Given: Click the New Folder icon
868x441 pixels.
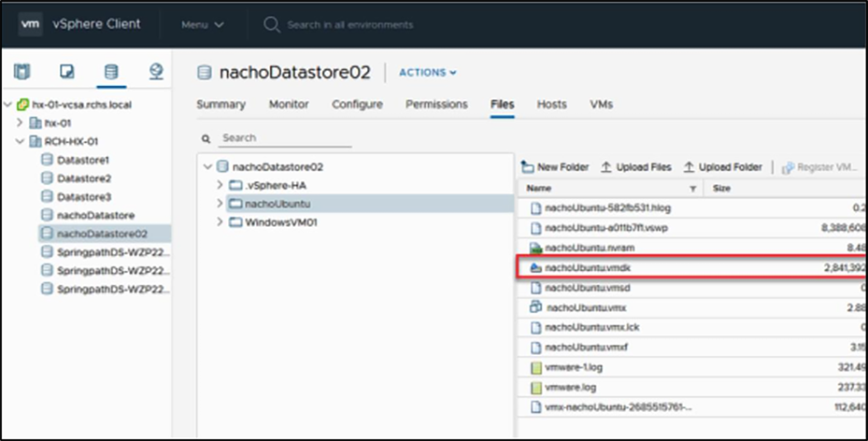Looking at the screenshot, I should pos(528,167).
